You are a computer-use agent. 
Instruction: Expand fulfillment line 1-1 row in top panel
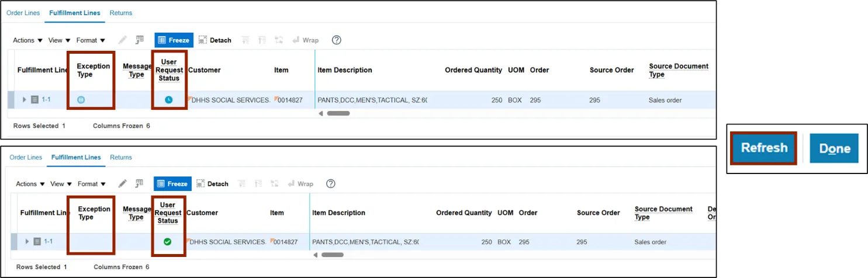tap(25, 100)
